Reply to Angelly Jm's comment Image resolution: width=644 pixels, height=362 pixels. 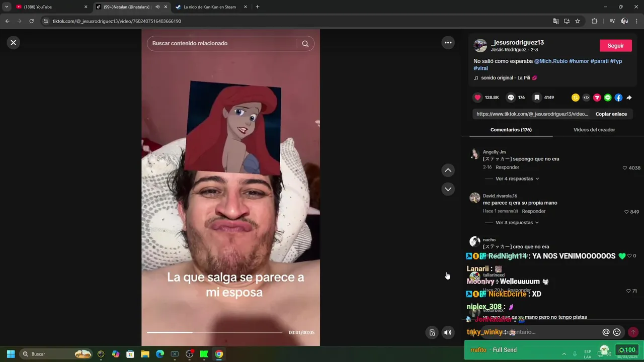click(507, 167)
